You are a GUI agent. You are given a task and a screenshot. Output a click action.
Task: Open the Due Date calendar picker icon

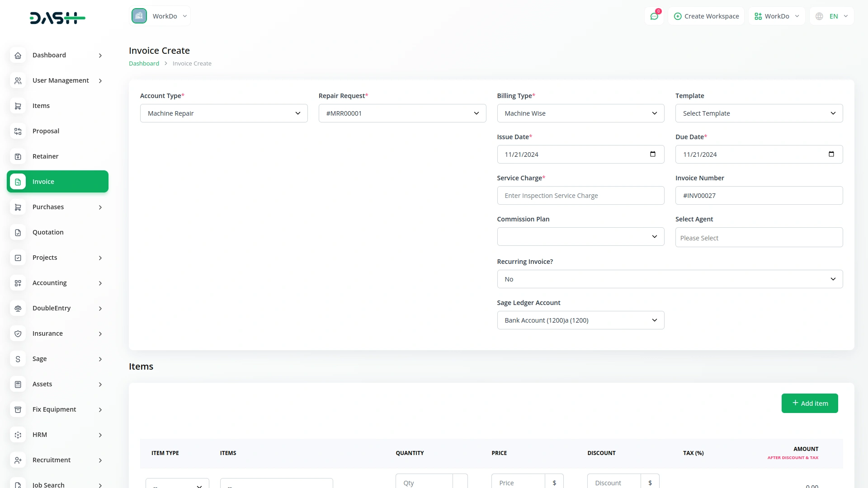831,154
